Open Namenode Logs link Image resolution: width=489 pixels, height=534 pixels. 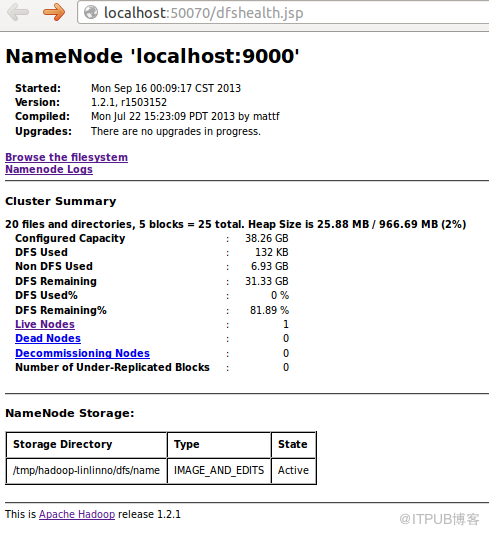tap(49, 169)
